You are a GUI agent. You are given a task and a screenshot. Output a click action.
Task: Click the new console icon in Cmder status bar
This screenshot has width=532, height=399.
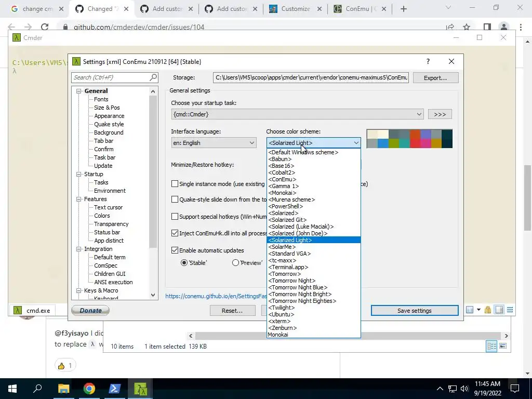(x=470, y=310)
